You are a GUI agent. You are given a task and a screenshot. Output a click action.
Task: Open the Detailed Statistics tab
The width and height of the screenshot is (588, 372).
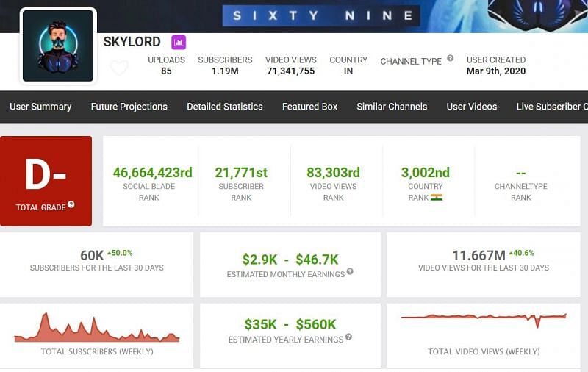(224, 107)
